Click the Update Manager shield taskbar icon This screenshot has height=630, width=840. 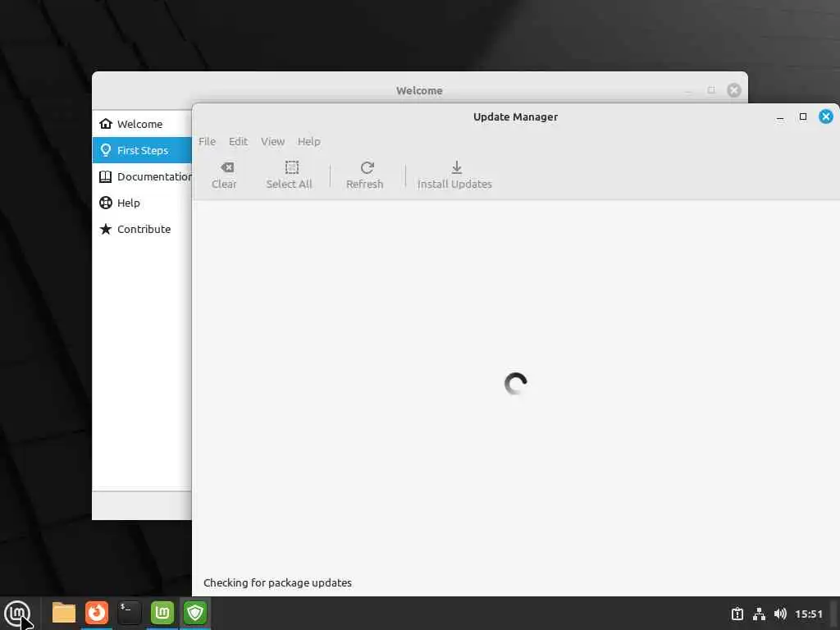[x=195, y=613]
